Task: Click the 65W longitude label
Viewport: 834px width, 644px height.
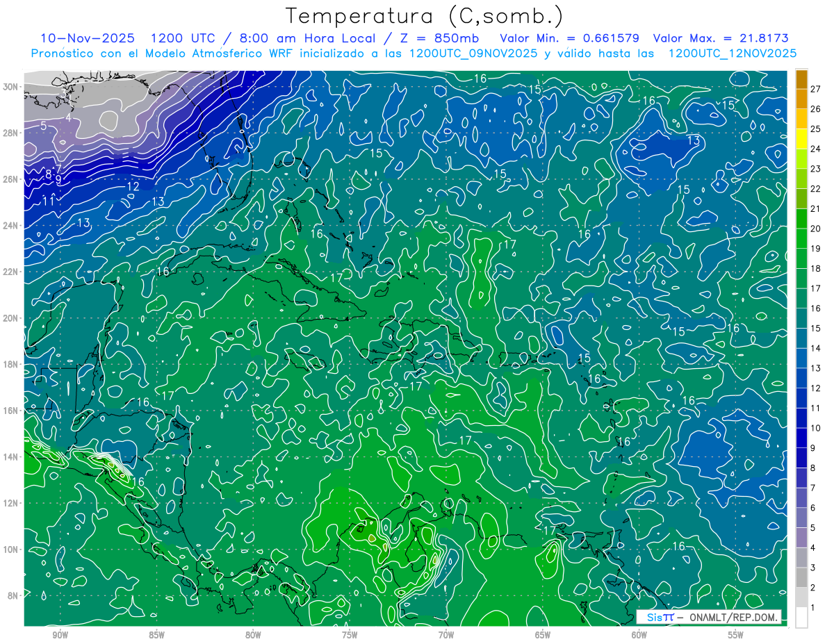Action: pyautogui.click(x=543, y=635)
